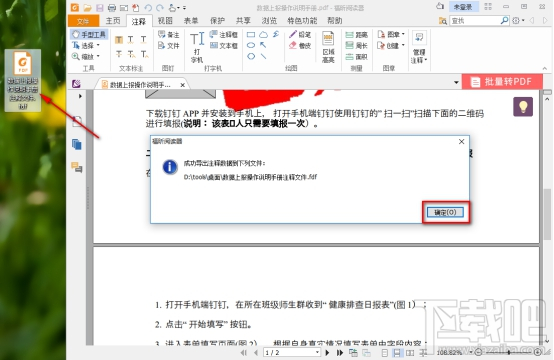Viewport: 554px width, 360px height.
Task: Open the document tab list dropdown arrow
Action: point(456,82)
